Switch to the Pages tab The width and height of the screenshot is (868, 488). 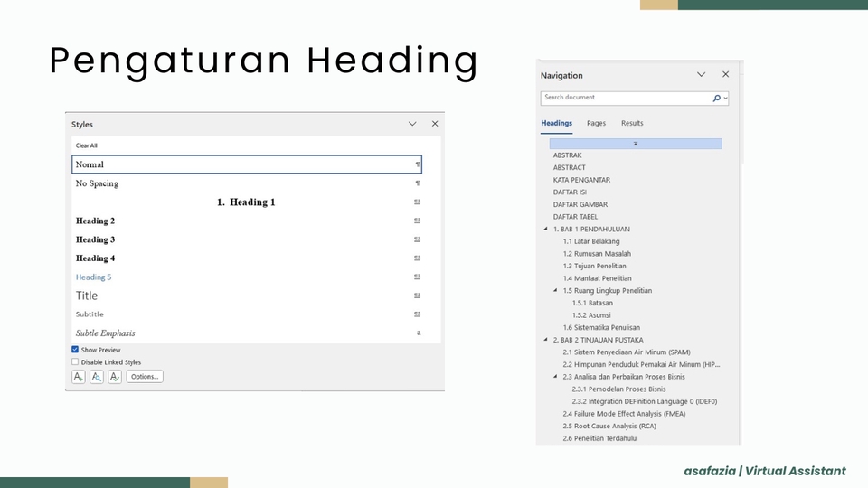tap(596, 123)
